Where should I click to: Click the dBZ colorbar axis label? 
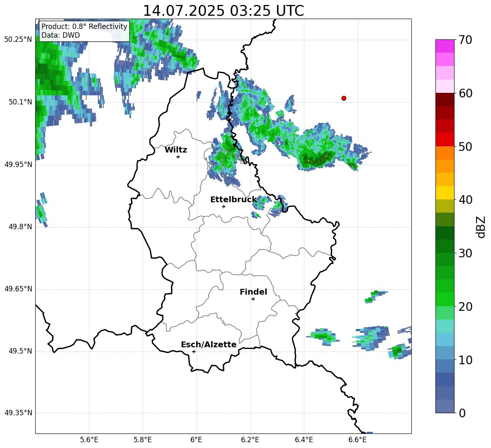(x=481, y=227)
